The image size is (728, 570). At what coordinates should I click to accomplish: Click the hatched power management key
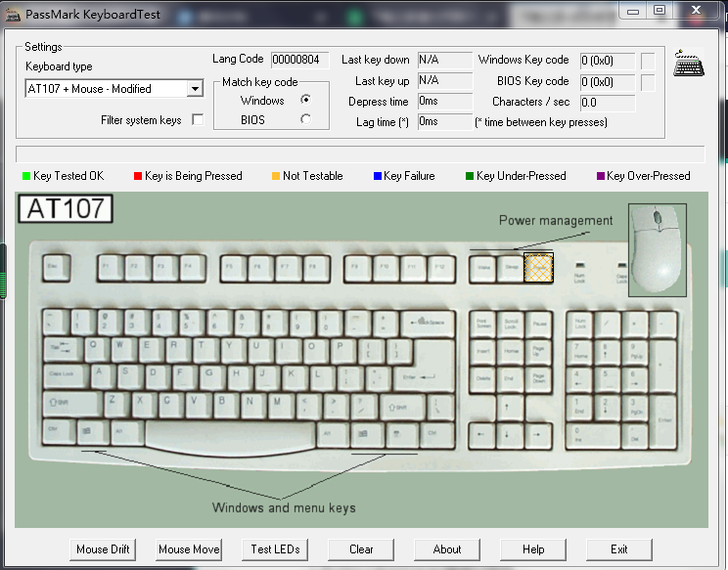tap(538, 267)
